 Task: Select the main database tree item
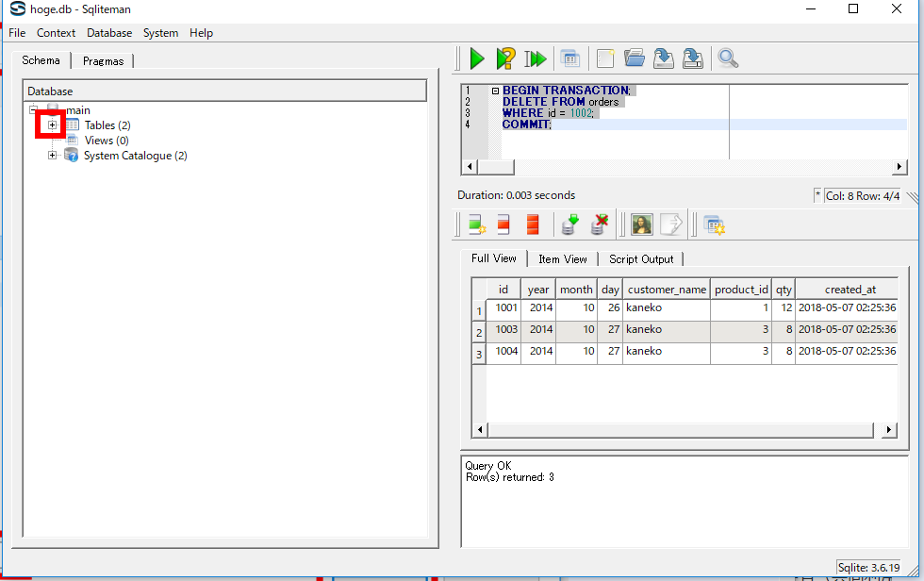pyautogui.click(x=77, y=110)
